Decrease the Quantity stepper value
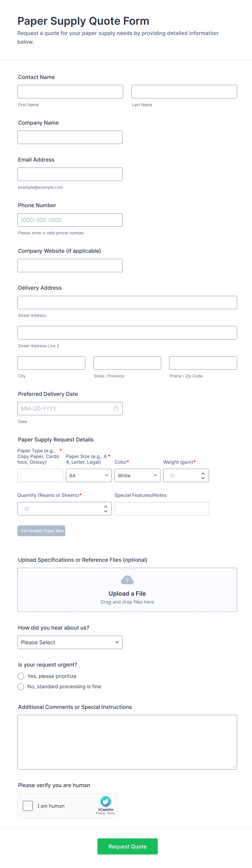Screen dimensions: 252x868 tap(106, 511)
